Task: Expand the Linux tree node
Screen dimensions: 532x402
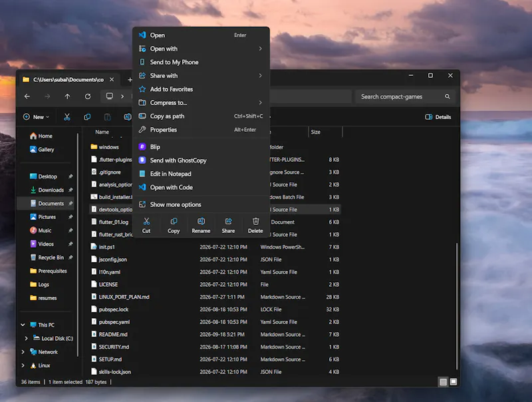Action: tap(23, 365)
